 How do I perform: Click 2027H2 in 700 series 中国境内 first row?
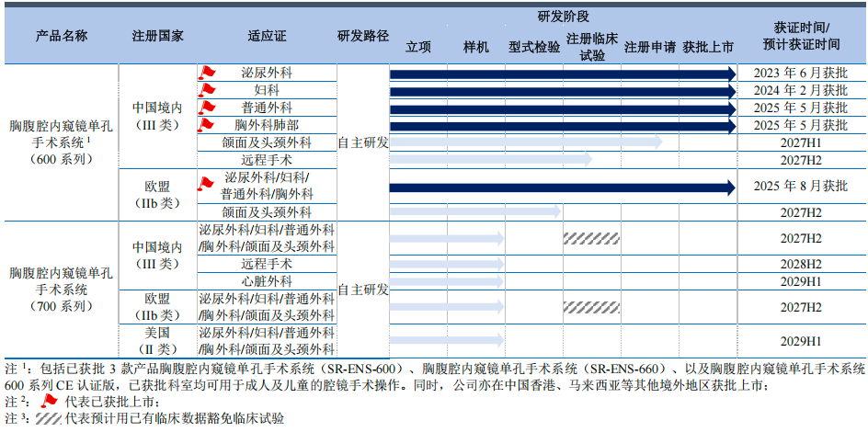[801, 239]
